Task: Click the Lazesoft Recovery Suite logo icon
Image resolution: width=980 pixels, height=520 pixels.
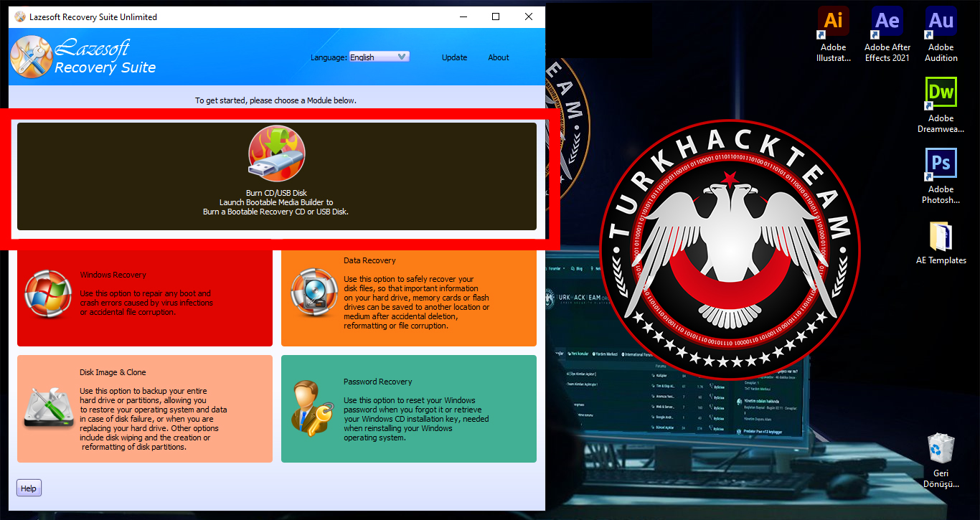Action: tap(31, 57)
